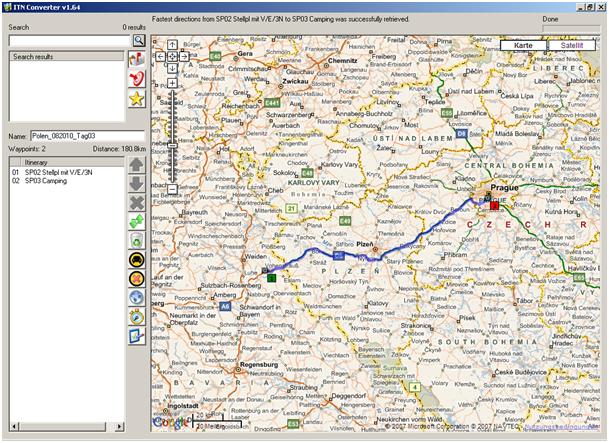Click the Waypoints: 2 label
609x443 pixels.
click(x=27, y=149)
